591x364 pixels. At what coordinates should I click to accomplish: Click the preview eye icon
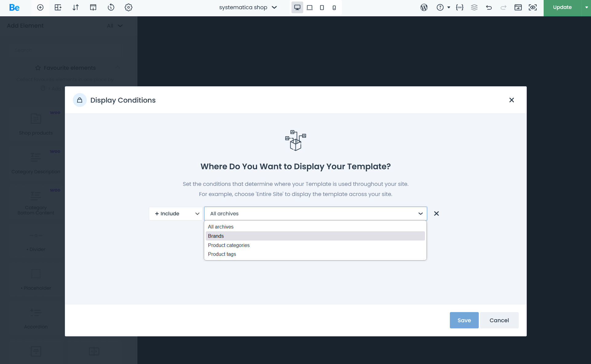point(533,7)
